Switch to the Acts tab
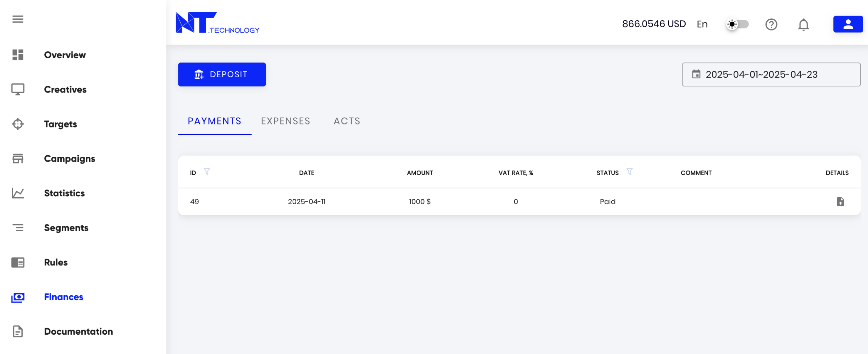The width and height of the screenshot is (868, 354). pos(347,121)
